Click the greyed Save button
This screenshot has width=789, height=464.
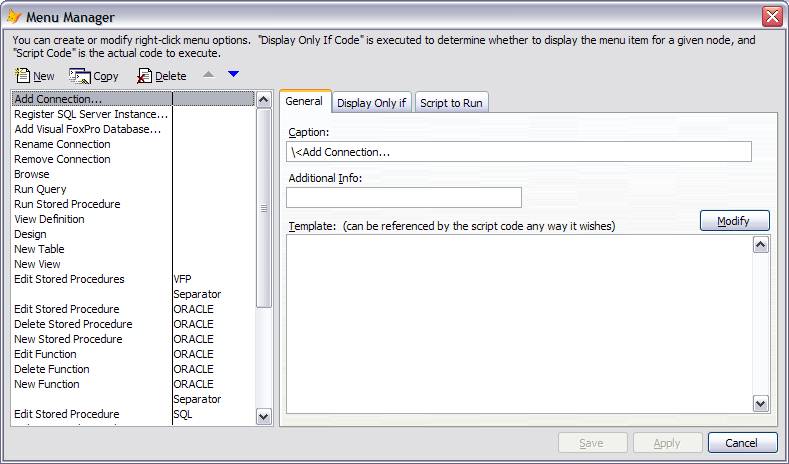pos(592,443)
